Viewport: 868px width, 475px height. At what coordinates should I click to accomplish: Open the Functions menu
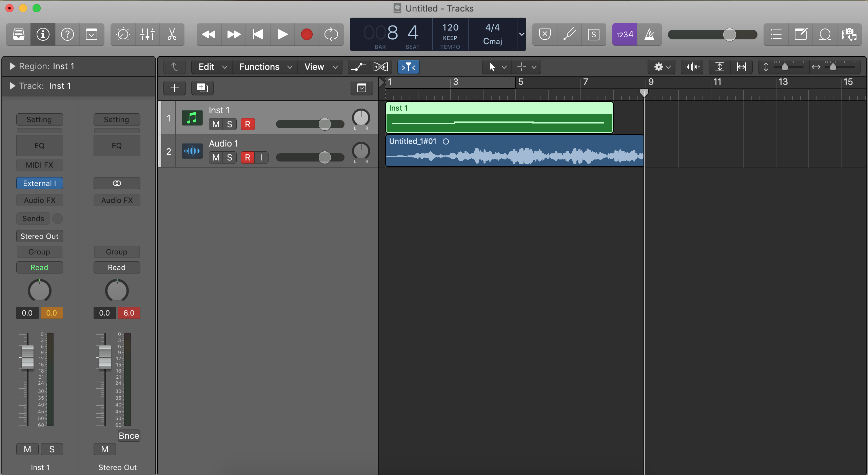tap(265, 67)
